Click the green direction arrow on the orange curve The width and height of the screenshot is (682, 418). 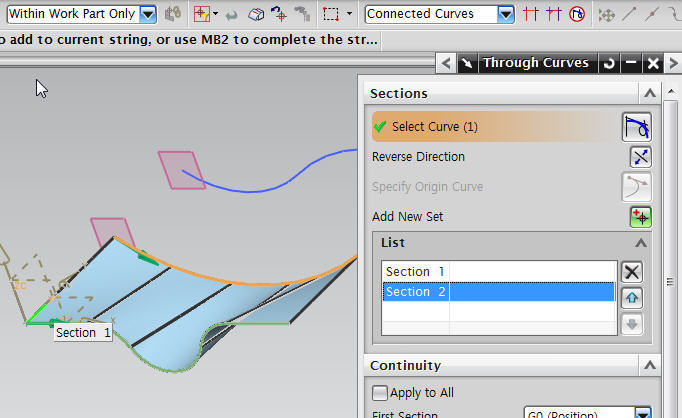[x=148, y=257]
